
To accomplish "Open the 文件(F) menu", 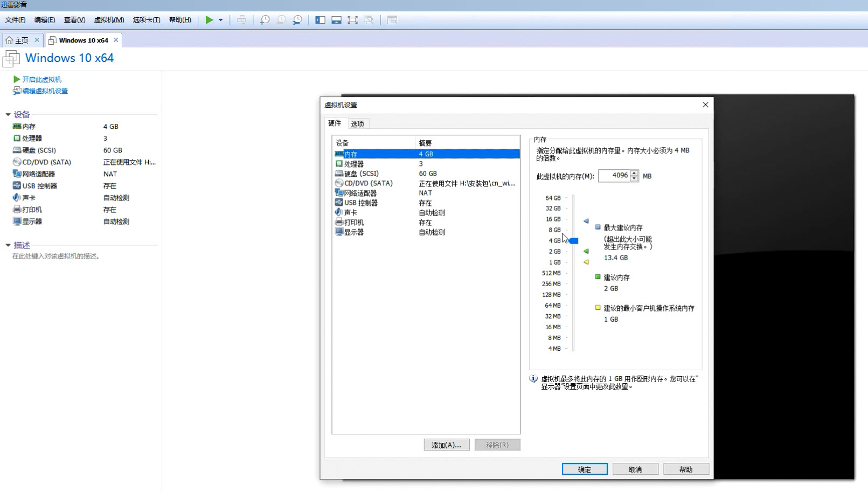I will pyautogui.click(x=15, y=20).
